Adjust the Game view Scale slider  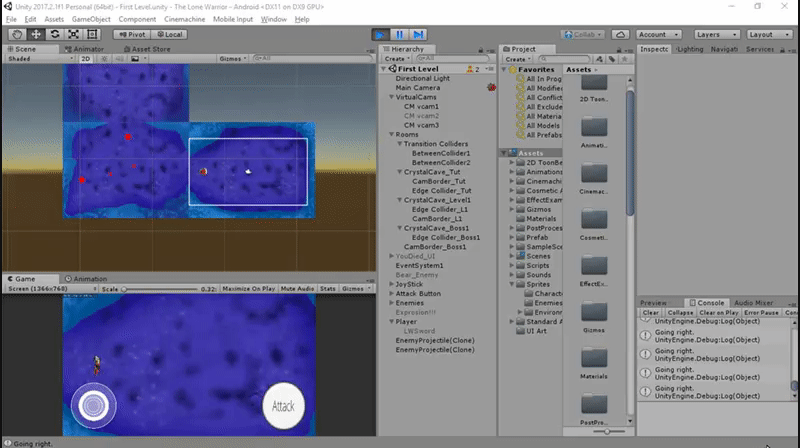160,289
